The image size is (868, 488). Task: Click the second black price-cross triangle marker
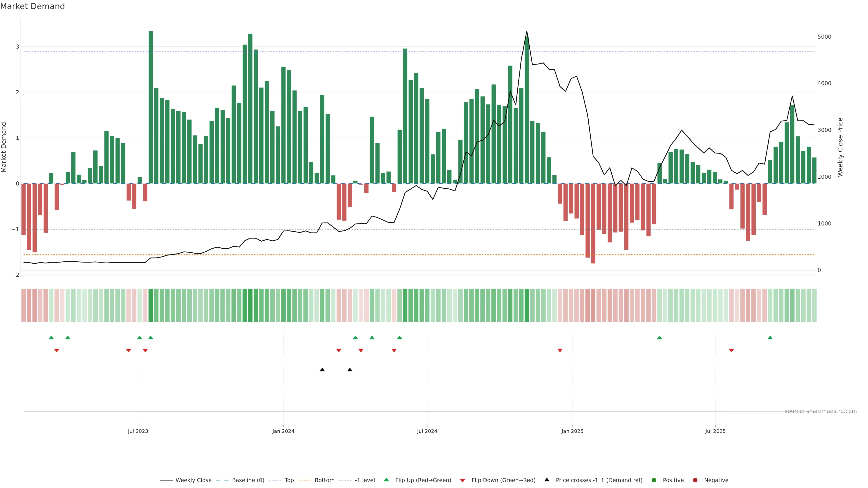(x=350, y=370)
